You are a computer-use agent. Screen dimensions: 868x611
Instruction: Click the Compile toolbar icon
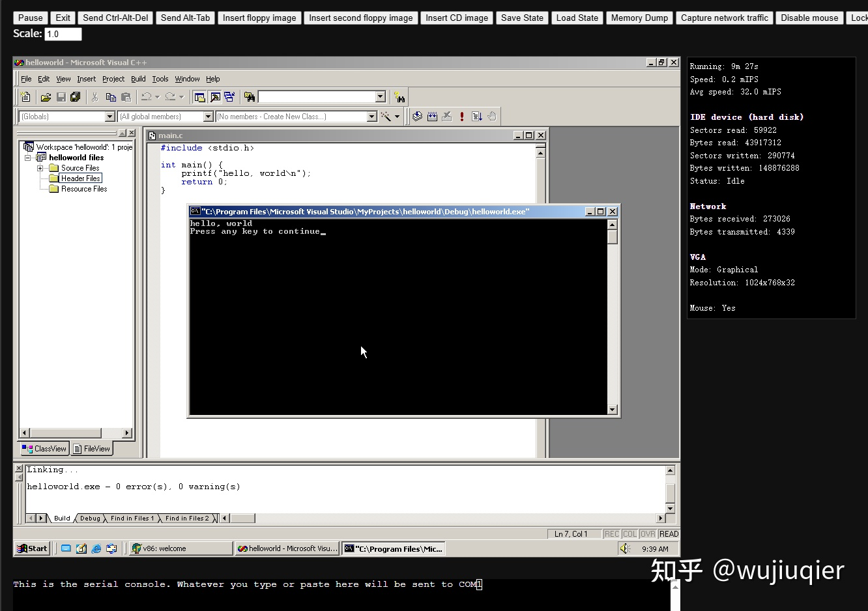point(417,117)
